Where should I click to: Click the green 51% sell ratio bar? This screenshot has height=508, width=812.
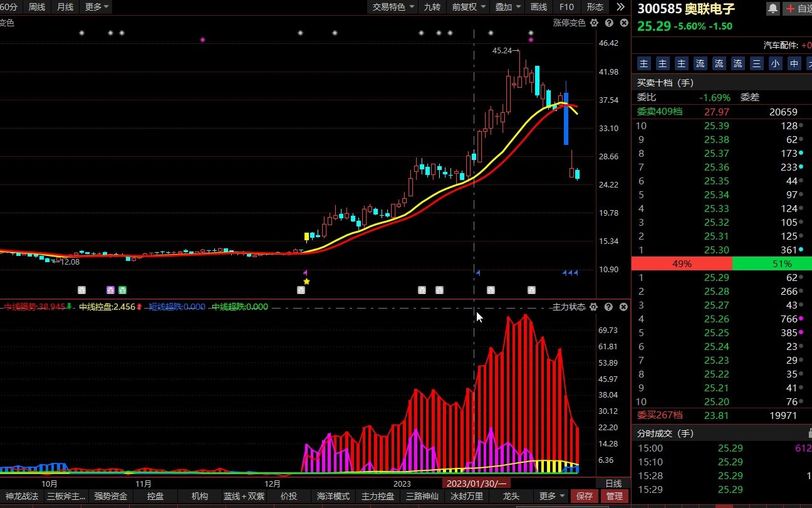[772, 264]
